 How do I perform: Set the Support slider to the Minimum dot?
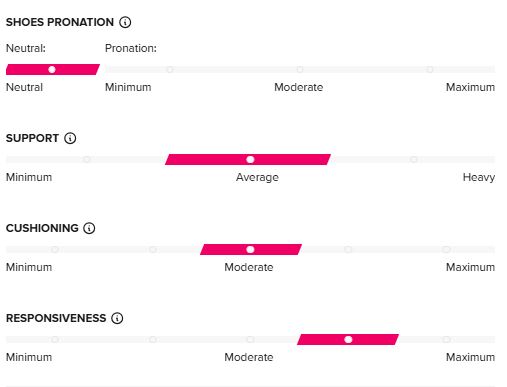(87, 159)
